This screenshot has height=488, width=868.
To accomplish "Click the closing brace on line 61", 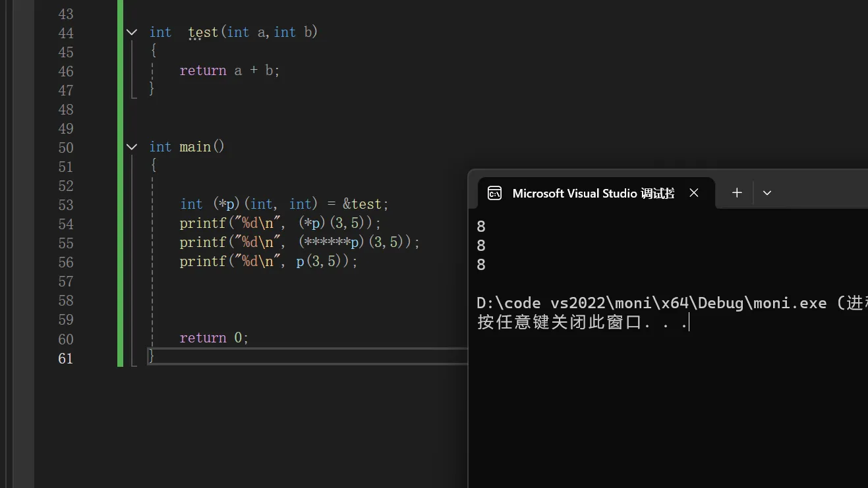I will pos(152,356).
